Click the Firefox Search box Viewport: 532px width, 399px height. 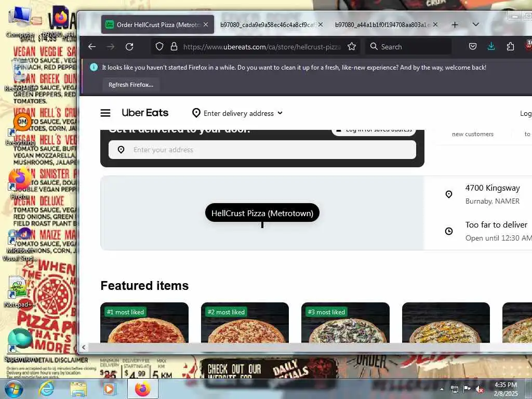click(x=408, y=47)
